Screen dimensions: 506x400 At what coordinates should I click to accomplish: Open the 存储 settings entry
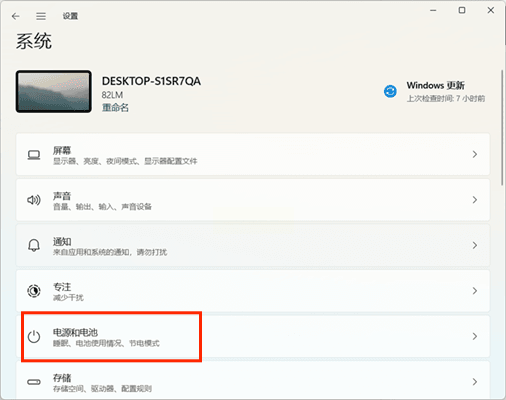253,380
